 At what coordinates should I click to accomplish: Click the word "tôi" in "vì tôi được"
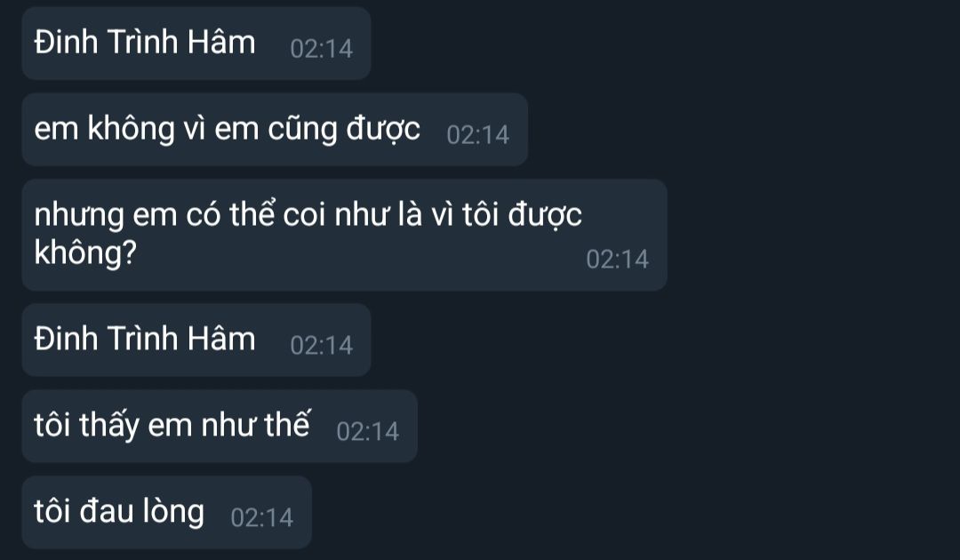pyautogui.click(x=481, y=215)
